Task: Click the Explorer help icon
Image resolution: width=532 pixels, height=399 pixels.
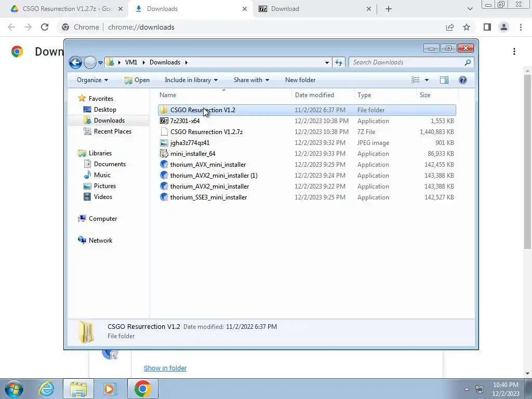Action: 463,80
